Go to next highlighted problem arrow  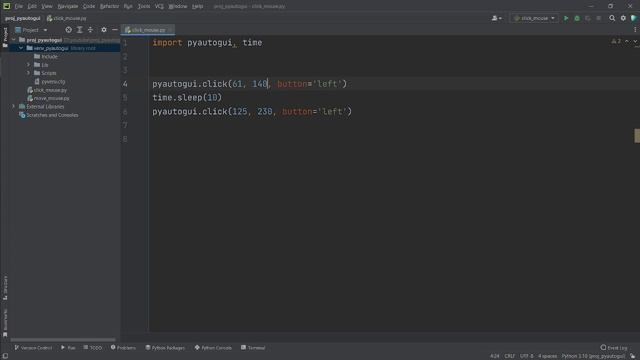635,41
